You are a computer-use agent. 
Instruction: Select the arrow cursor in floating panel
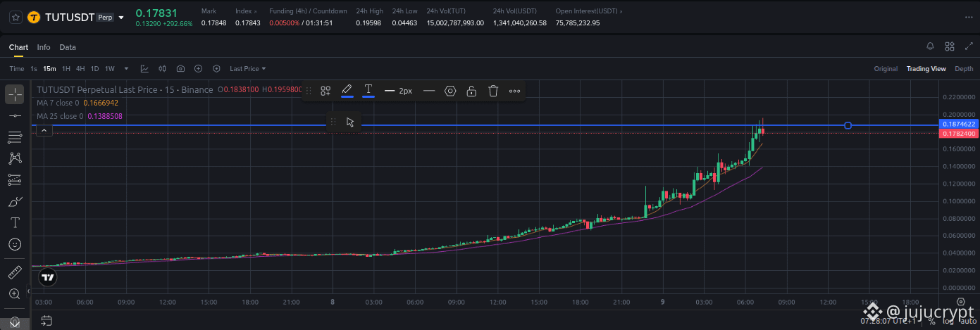349,122
